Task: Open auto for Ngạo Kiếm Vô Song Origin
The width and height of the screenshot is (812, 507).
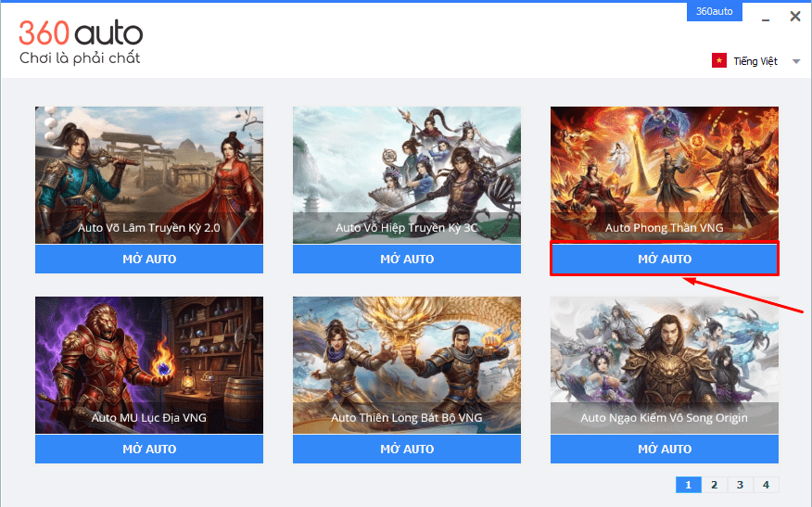Action: click(x=665, y=449)
